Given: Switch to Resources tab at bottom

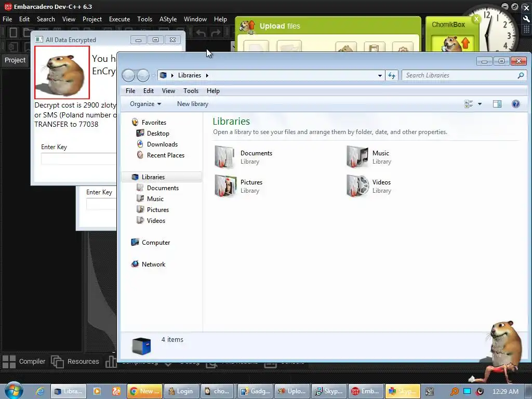Looking at the screenshot, I should coord(75,362).
